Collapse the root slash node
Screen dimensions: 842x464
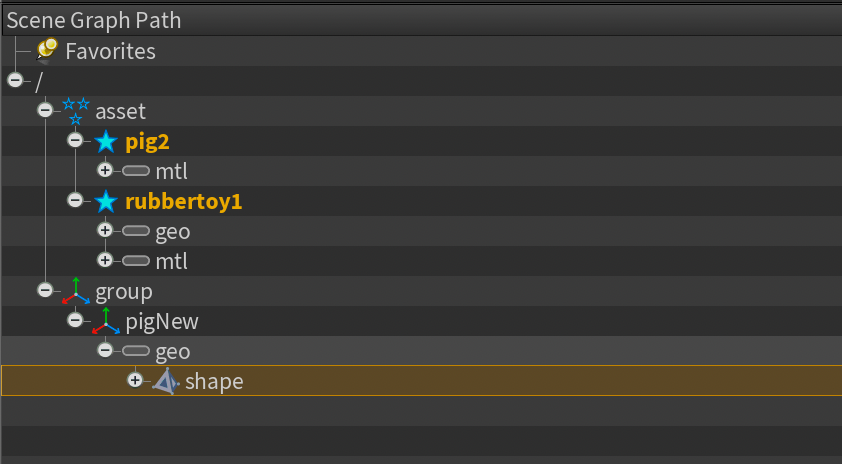15,81
